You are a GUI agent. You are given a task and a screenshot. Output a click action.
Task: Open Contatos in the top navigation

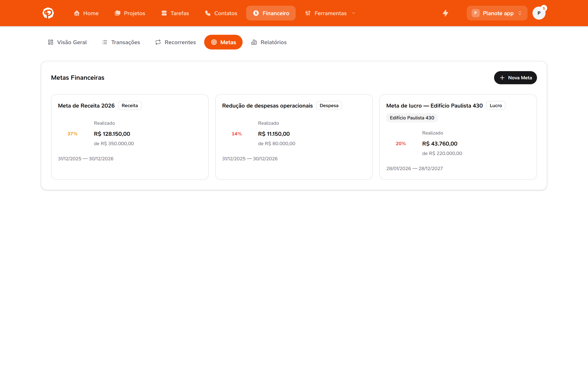point(221,13)
